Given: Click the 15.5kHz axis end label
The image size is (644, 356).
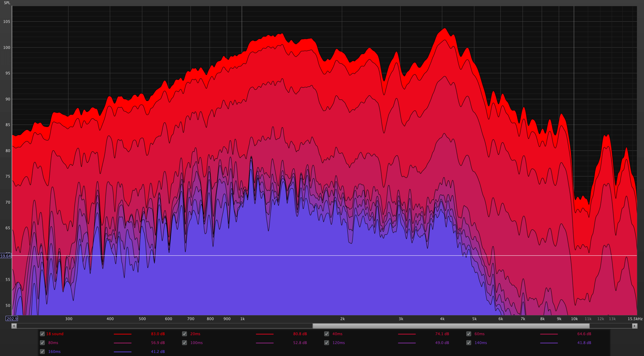Looking at the screenshot, I should (x=635, y=319).
